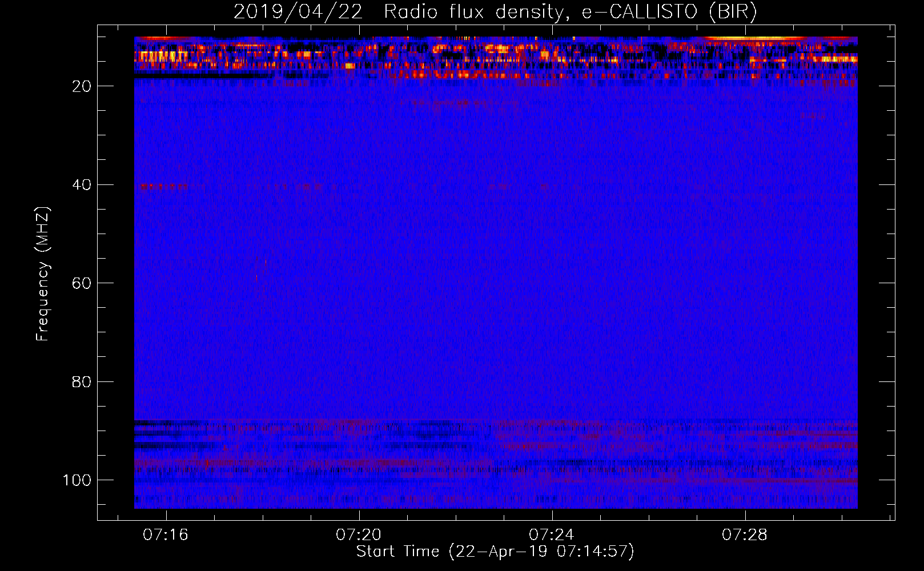Click the frequency tick label '60'
This screenshot has height=571, width=924.
point(82,283)
